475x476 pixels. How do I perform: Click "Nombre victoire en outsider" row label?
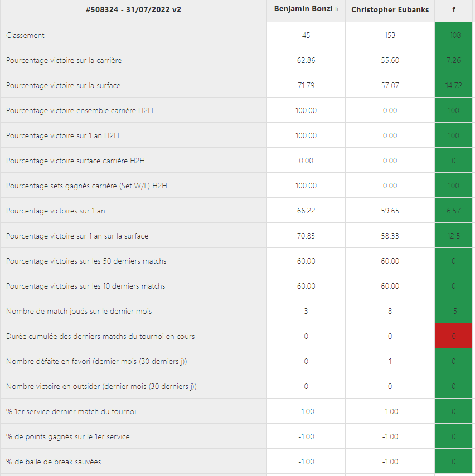pos(101,387)
